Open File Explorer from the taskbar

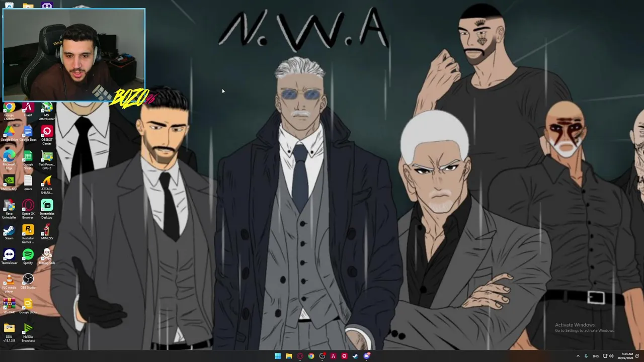point(289,356)
